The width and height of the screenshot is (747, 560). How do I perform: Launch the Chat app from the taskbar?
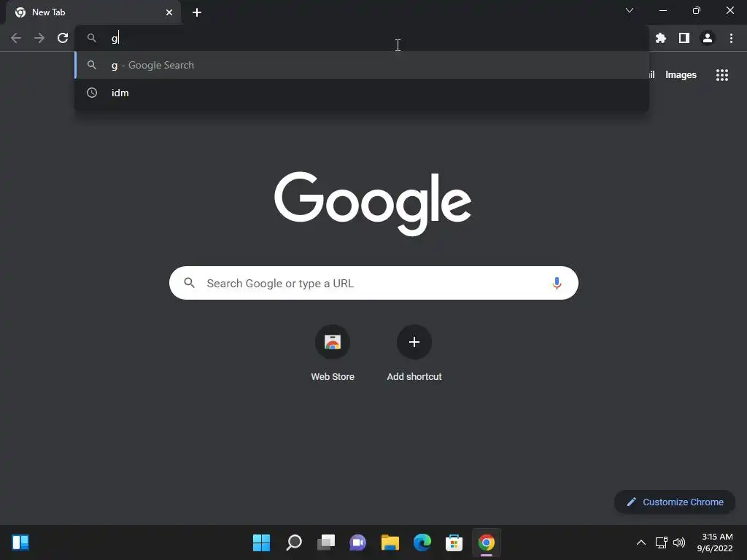pyautogui.click(x=357, y=542)
